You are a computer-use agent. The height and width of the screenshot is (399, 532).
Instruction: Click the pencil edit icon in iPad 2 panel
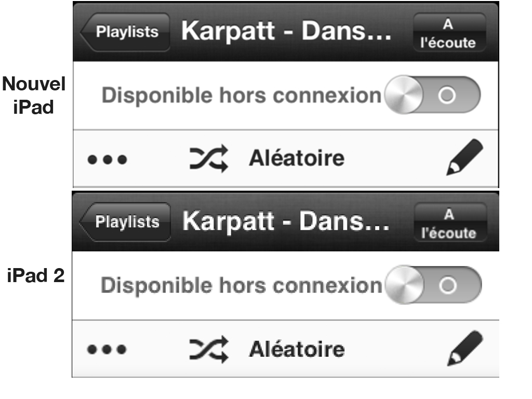[x=465, y=349]
